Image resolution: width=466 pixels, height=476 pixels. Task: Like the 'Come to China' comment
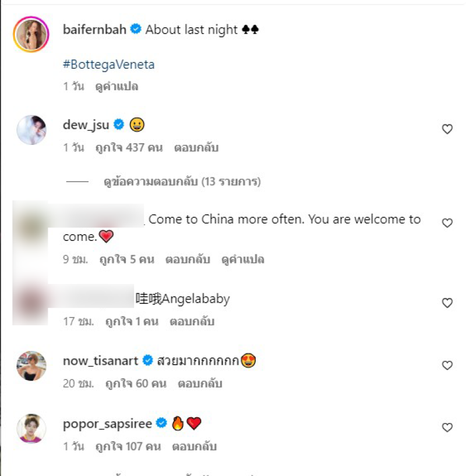click(x=447, y=223)
